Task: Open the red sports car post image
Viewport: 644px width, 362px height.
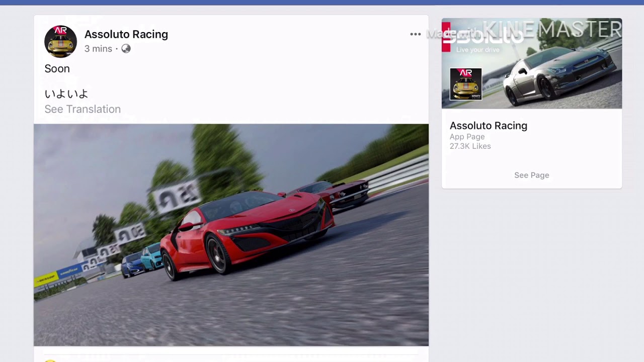Action: coord(231,235)
